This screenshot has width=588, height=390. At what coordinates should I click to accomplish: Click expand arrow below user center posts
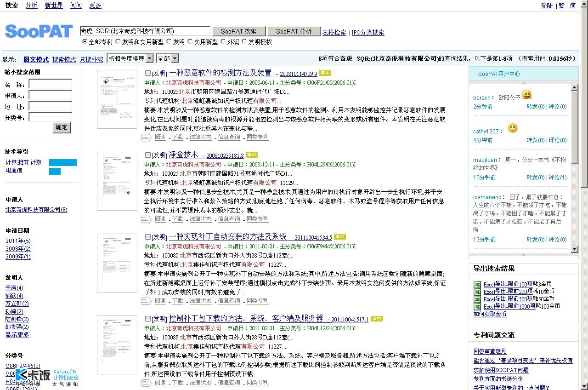[523, 255]
